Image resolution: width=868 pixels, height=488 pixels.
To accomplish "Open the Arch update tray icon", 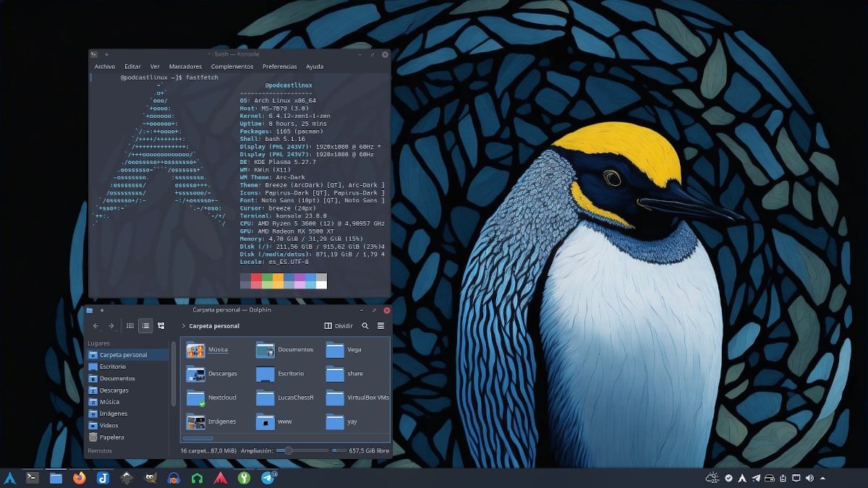I will click(742, 478).
